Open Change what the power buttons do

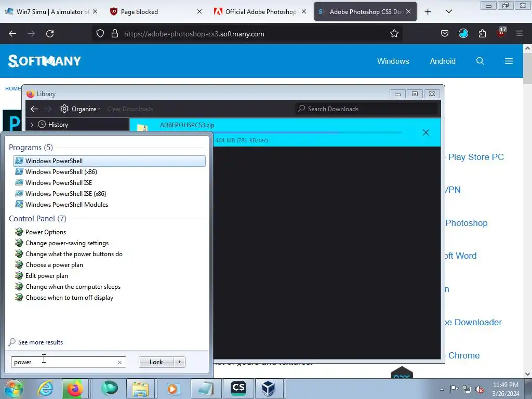[109, 254]
